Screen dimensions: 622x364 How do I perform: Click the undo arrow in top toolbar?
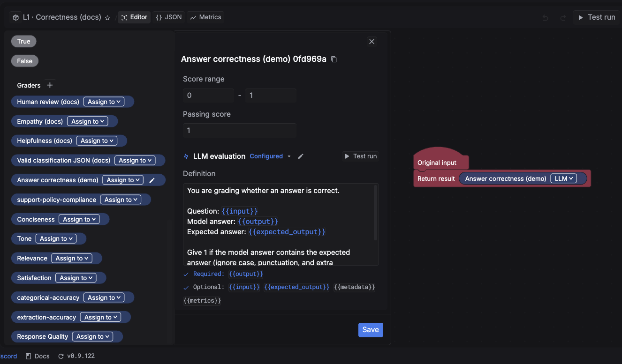546,17
